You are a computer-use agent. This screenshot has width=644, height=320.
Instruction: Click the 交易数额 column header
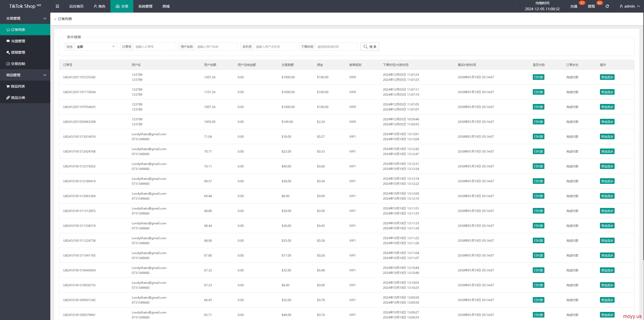tap(288, 65)
